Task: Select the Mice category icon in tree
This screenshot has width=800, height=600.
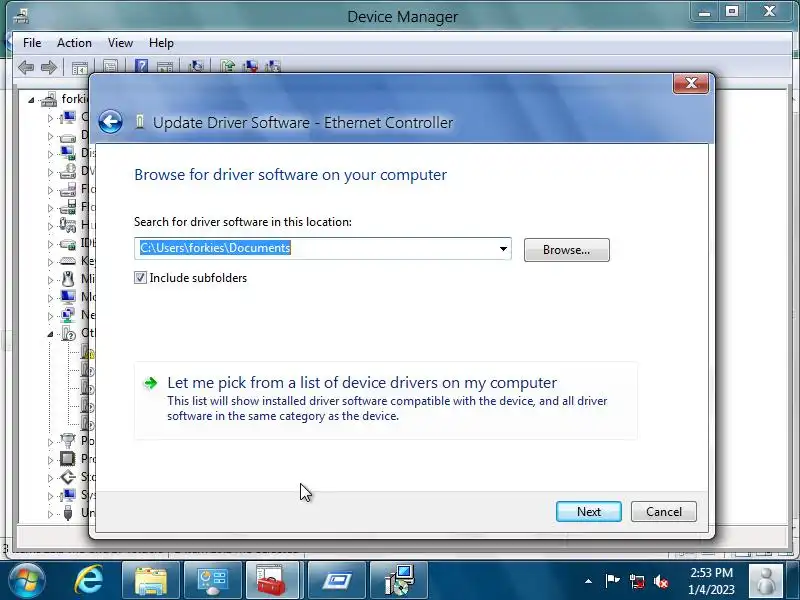Action: (67, 279)
